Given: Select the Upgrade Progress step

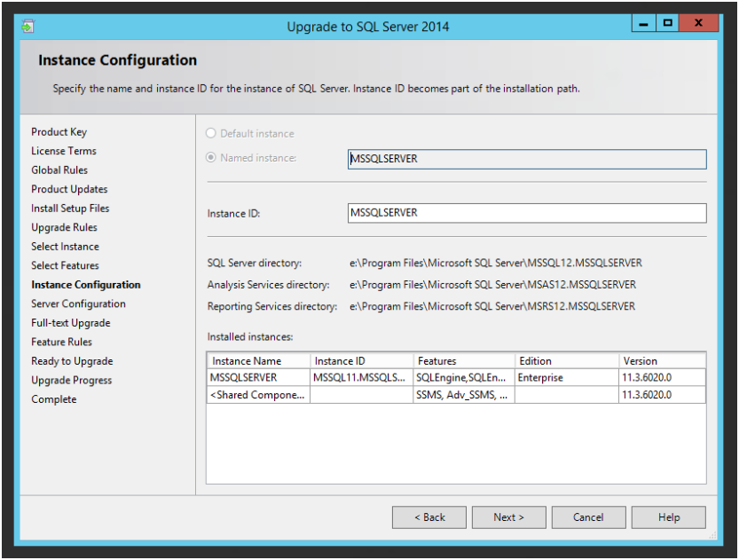Looking at the screenshot, I should 72,380.
